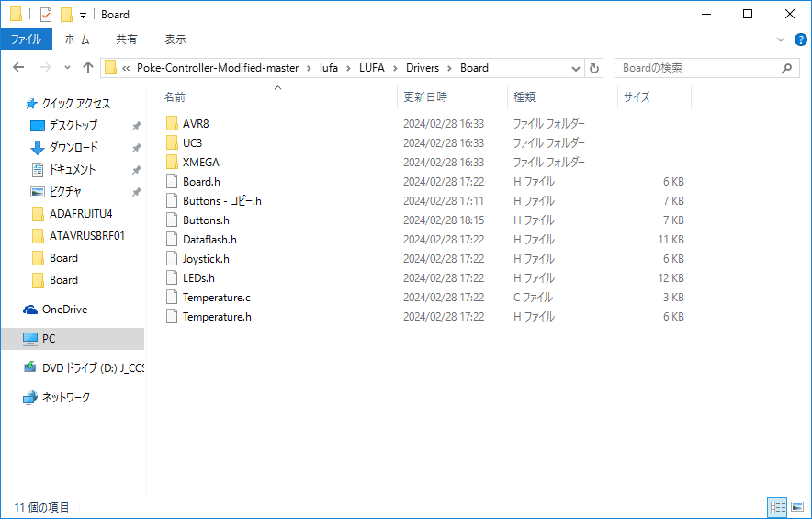Select the Dataflash.h file icon
Screen dimensions: 812x519
[x=172, y=240]
